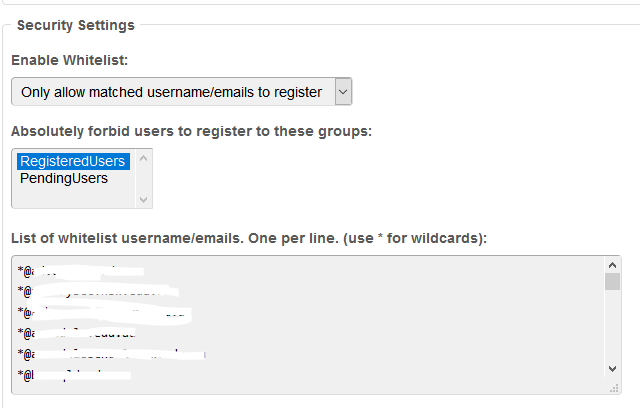Place cursor on second whitelist entry line
The image size is (640, 408).
pyautogui.click(x=100, y=291)
